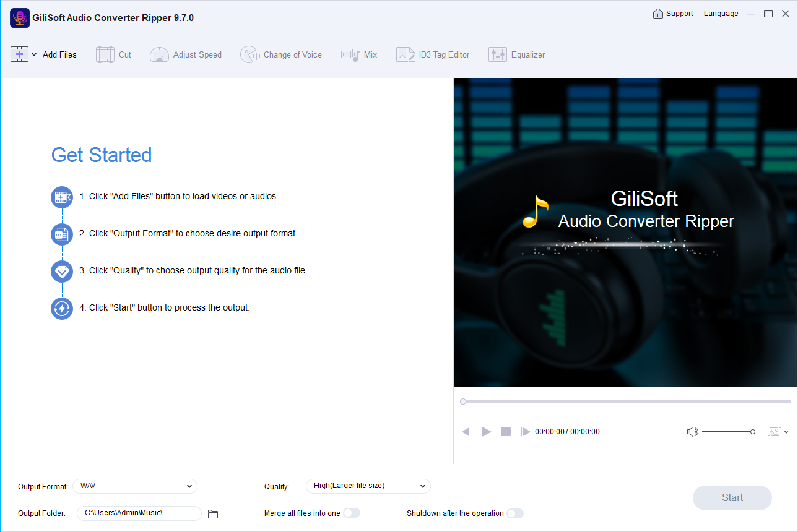Open Change of Voice tool

(x=281, y=54)
